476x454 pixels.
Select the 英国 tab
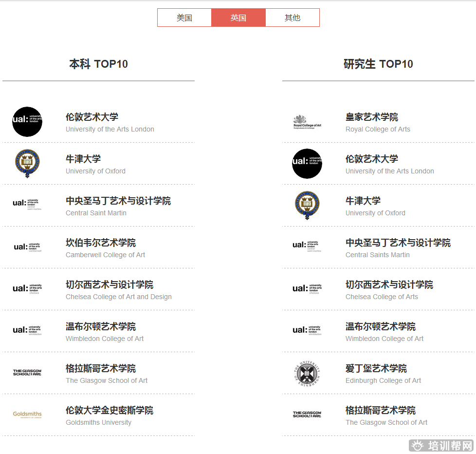click(238, 18)
